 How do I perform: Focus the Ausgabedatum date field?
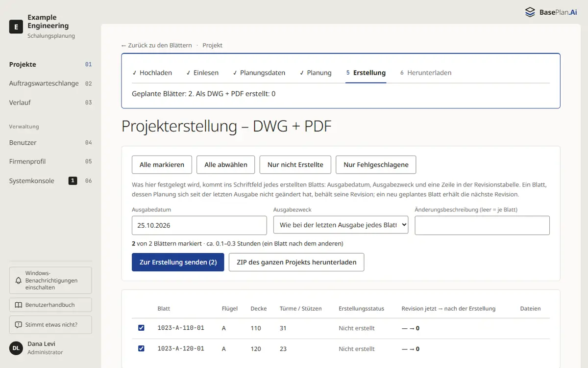tap(199, 225)
